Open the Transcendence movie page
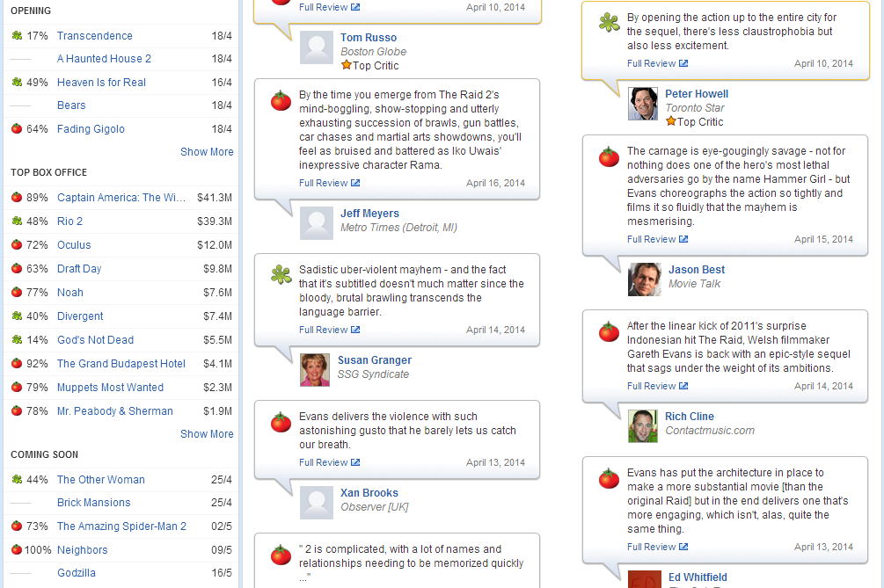 click(95, 36)
